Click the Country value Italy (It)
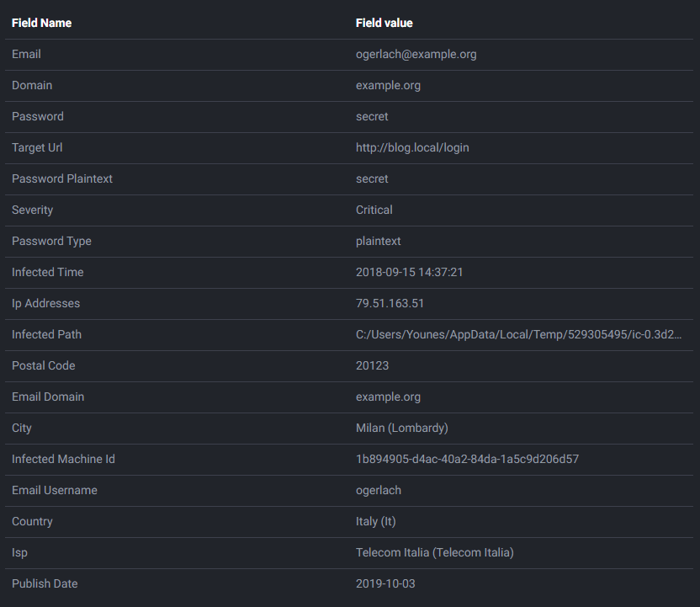The width and height of the screenshot is (700, 607). (x=375, y=521)
